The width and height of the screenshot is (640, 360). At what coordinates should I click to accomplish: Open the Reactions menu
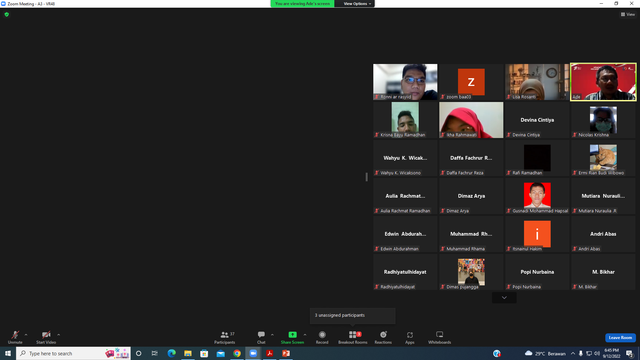pyautogui.click(x=383, y=337)
